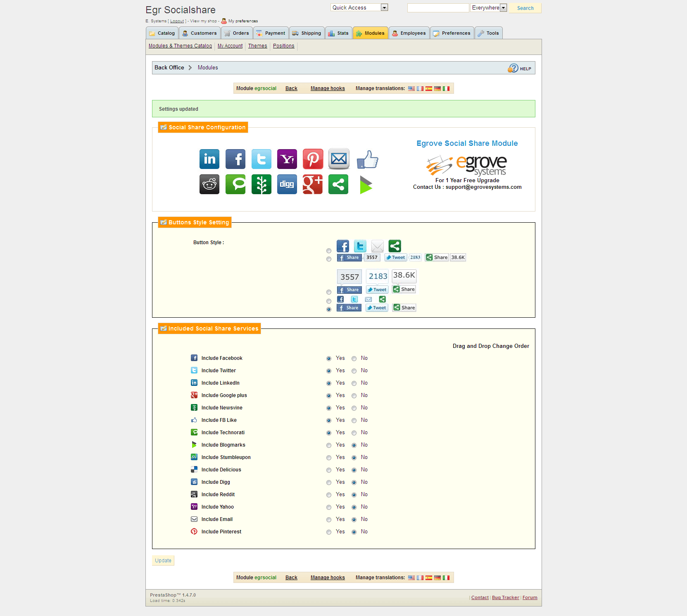Click the Search button
The height and width of the screenshot is (616, 687).
pos(525,8)
